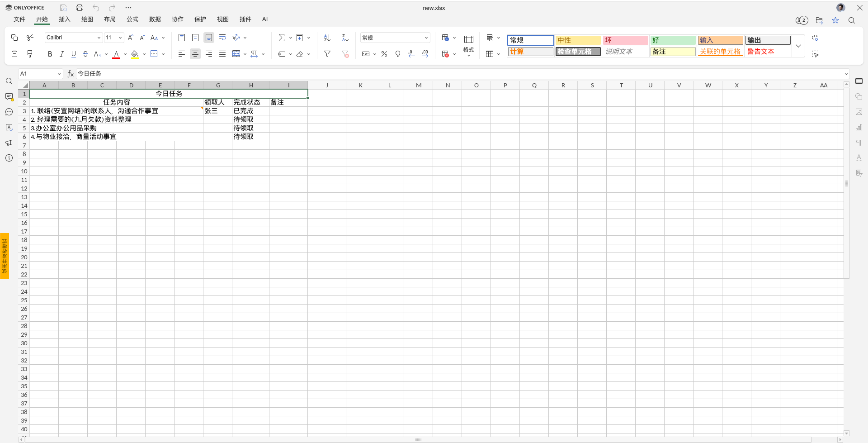Sort descending Z to A
The height and width of the screenshot is (443, 868).
tap(345, 38)
